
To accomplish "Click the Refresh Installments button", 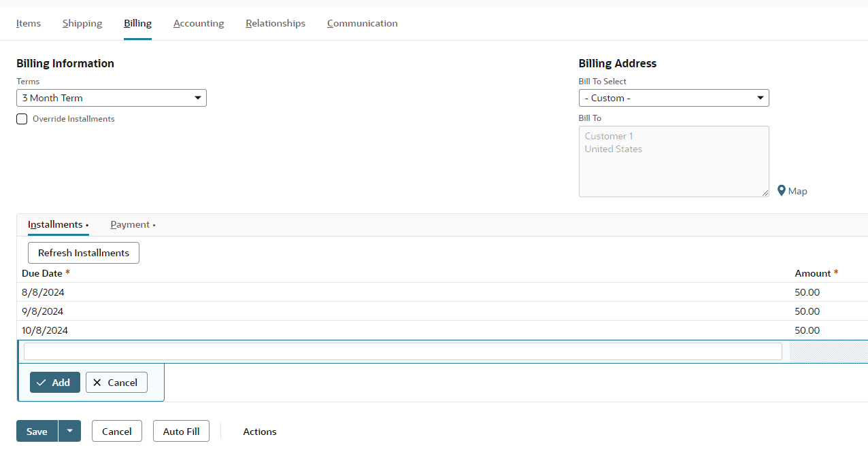I will click(84, 253).
